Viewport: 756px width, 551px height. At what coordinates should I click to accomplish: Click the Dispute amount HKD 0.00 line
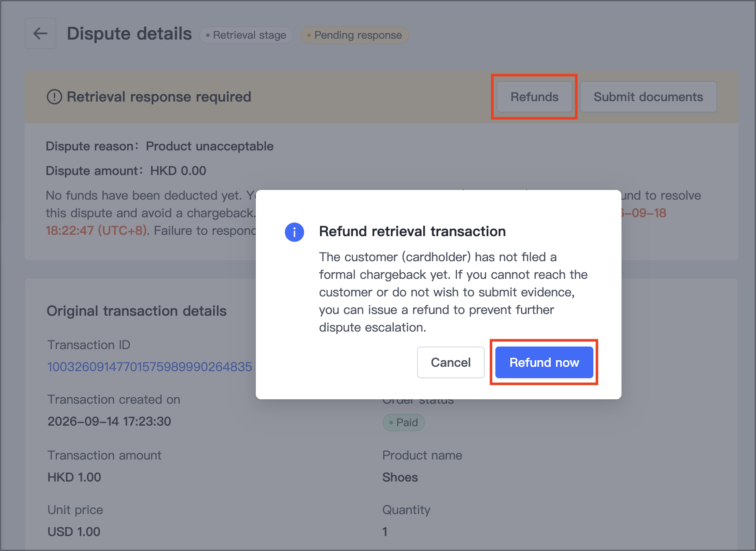tap(126, 171)
